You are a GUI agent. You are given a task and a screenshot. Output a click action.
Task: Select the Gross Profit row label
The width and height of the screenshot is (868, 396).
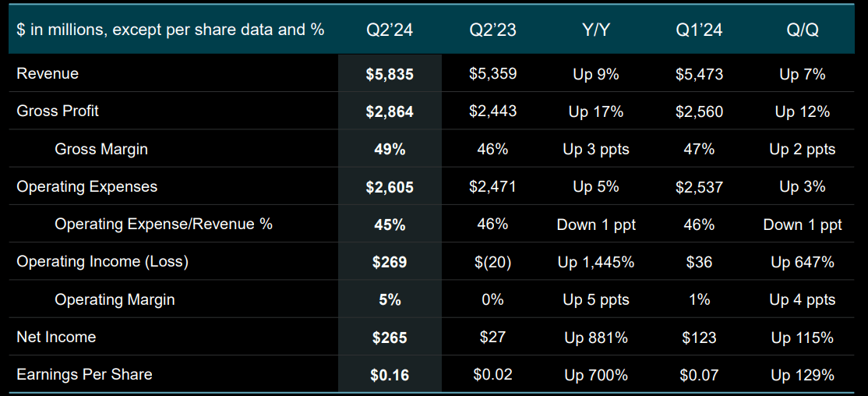click(x=58, y=111)
